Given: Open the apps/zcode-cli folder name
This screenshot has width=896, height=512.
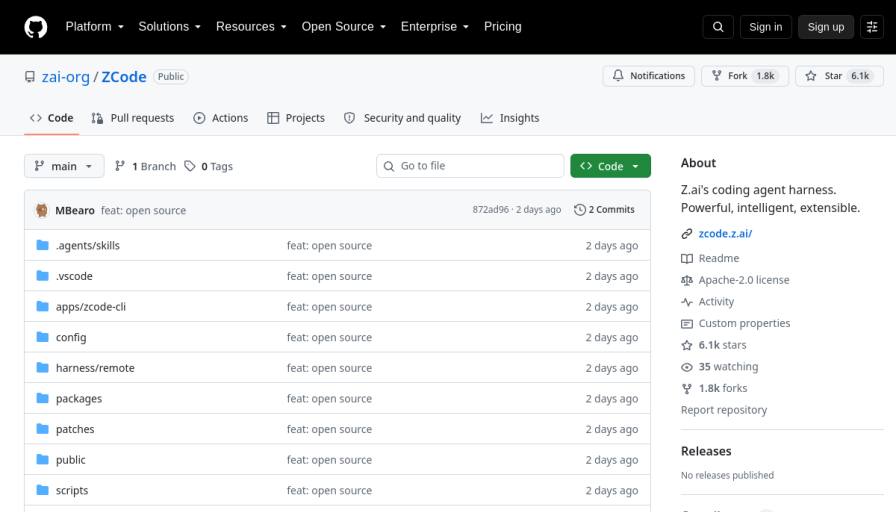Looking at the screenshot, I should [x=91, y=307].
